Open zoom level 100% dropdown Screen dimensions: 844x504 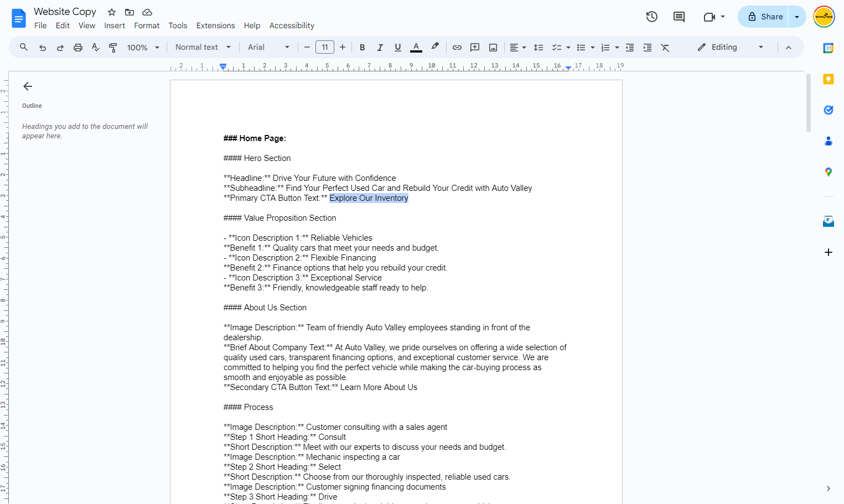tap(143, 48)
